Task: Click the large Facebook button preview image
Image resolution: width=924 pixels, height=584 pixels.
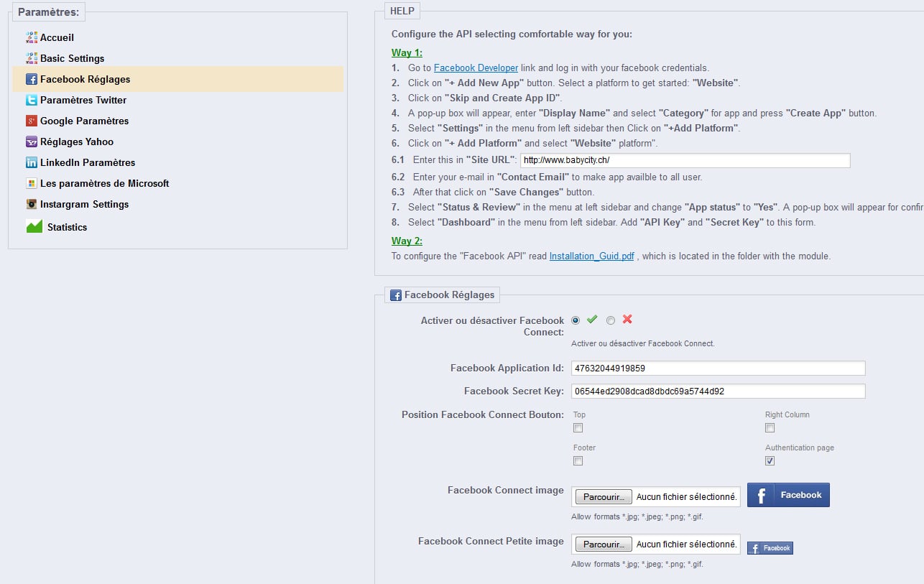Action: tap(788, 495)
